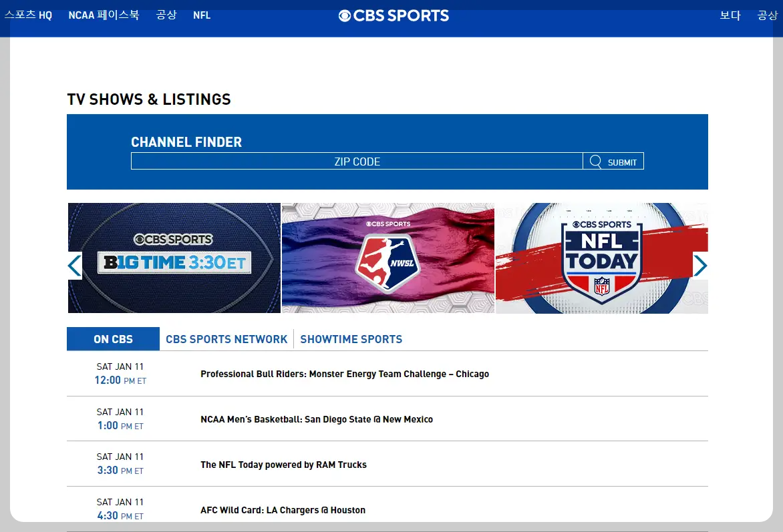Click the Big Time 3:30 ET carousel image

[x=174, y=258]
